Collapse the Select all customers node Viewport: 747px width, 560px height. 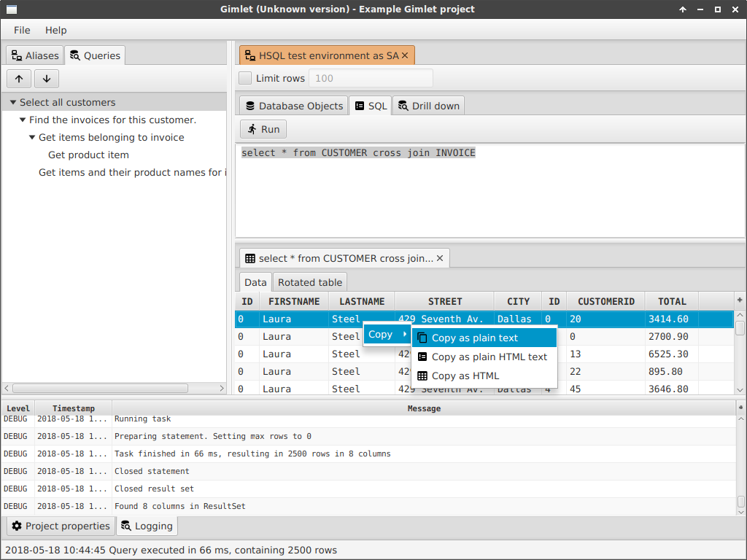click(13, 102)
